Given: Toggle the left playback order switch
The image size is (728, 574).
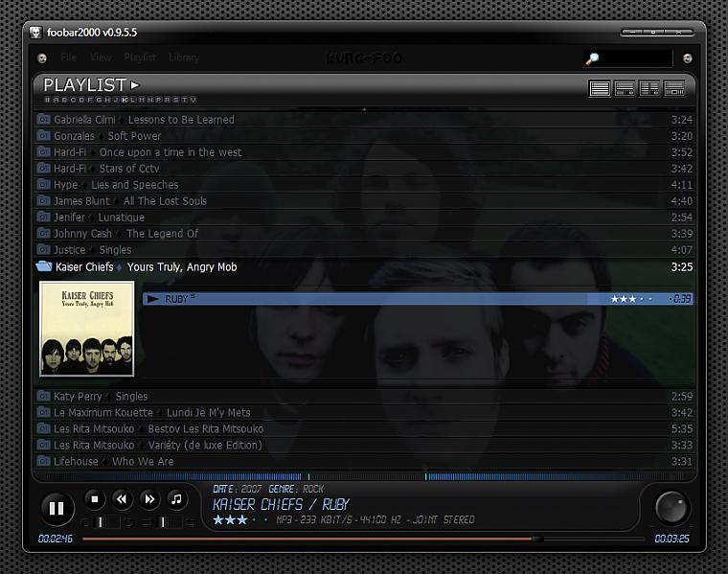Looking at the screenshot, I should click(106, 522).
